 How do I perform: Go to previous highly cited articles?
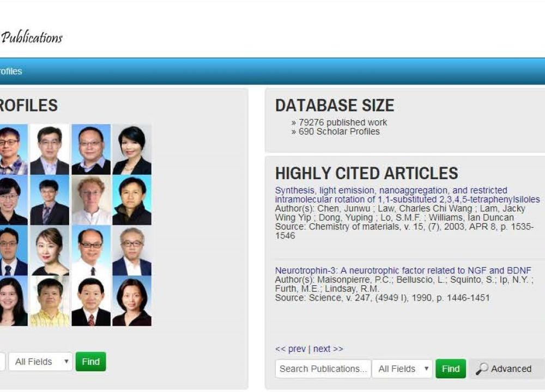[x=290, y=349]
